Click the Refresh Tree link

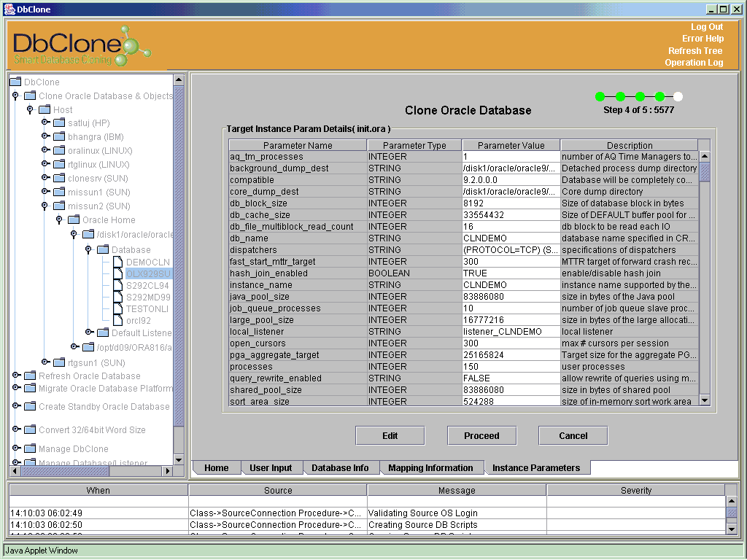click(695, 51)
